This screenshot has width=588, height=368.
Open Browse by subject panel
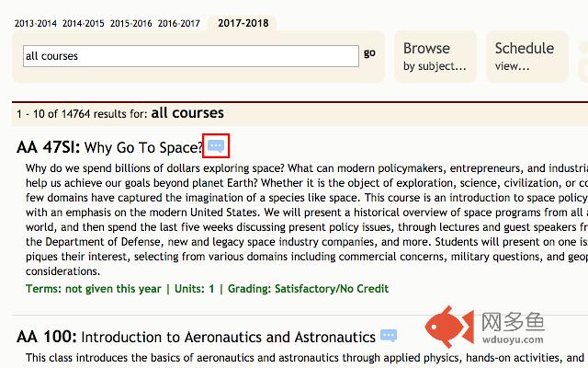click(435, 56)
